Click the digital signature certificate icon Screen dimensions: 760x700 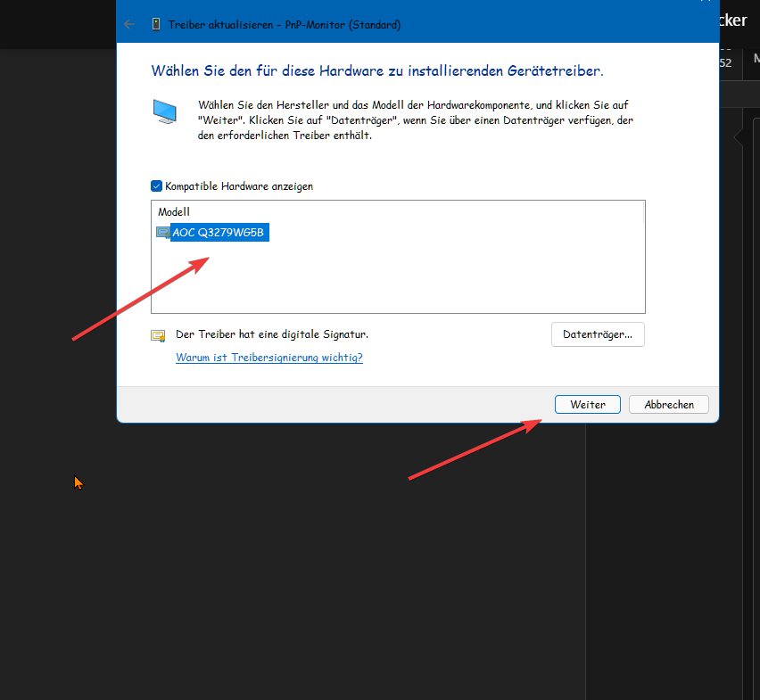pos(158,335)
